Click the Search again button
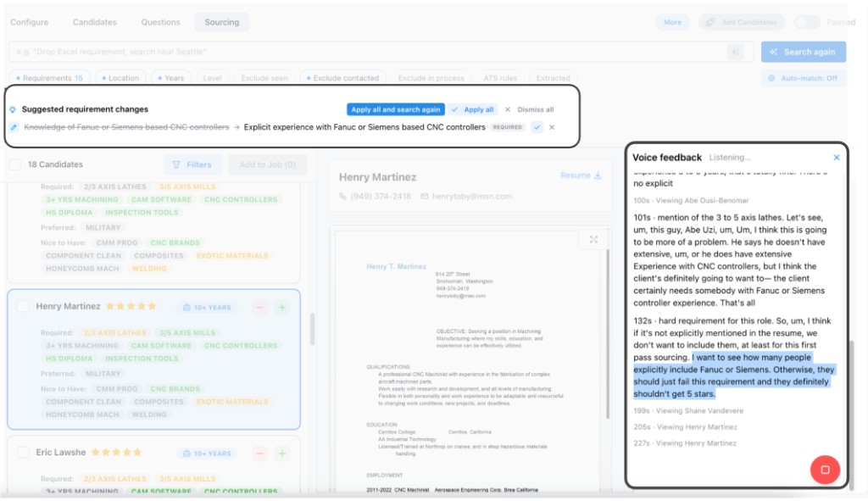 804,52
